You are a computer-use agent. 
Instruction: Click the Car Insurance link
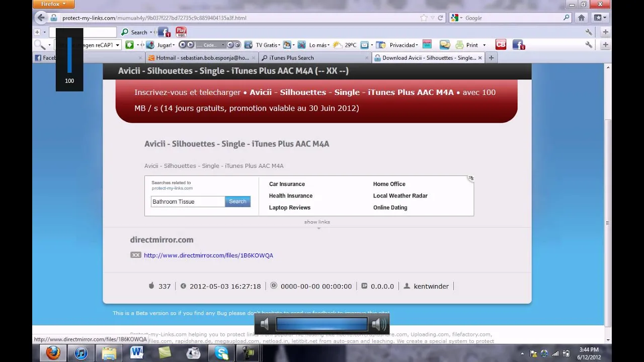tap(287, 184)
